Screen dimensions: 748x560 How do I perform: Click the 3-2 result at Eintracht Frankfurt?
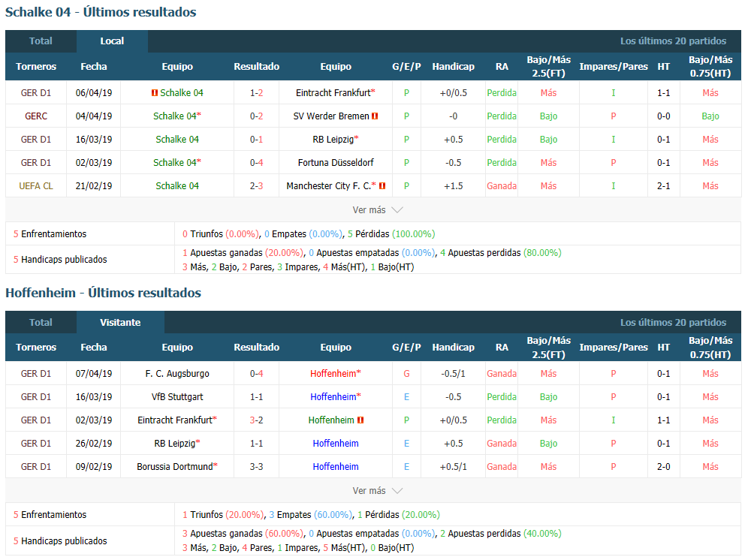coord(257,420)
